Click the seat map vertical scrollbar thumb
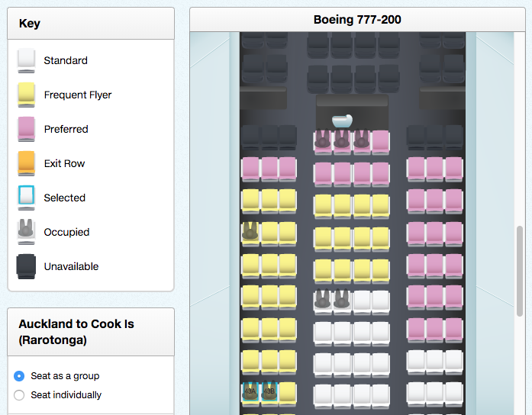 tap(520, 272)
